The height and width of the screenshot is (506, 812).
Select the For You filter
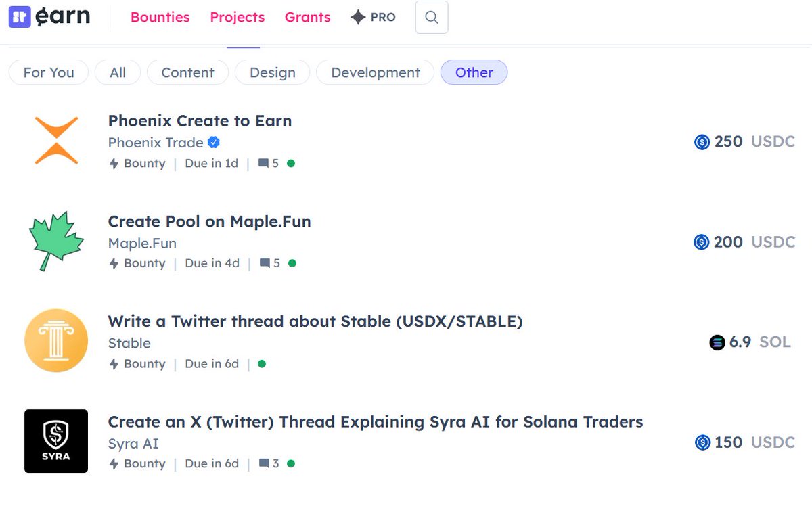[x=49, y=72]
